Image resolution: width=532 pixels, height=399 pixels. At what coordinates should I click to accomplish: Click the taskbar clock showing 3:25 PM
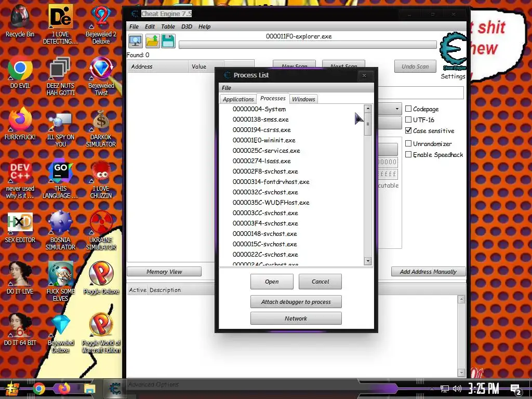[484, 389]
